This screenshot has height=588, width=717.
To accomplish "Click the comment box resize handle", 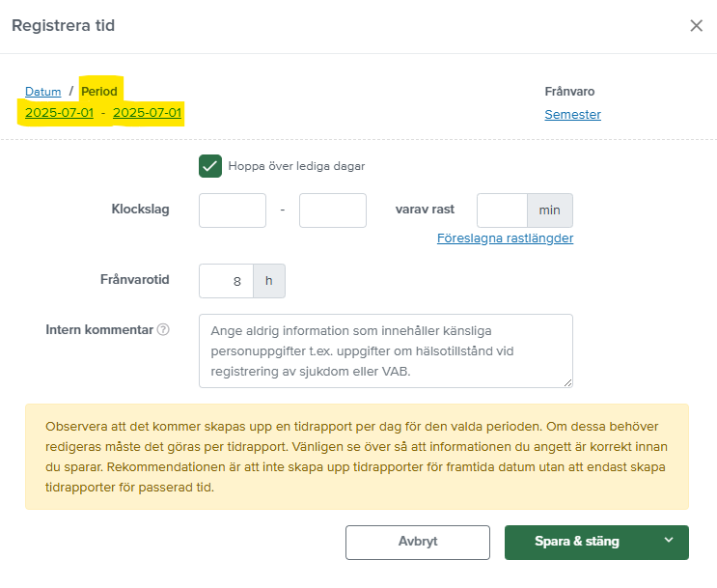I will 567,382.
